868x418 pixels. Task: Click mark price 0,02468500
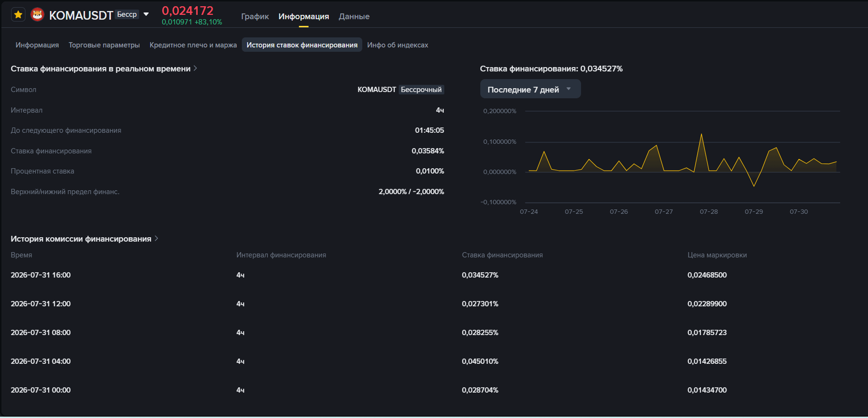coord(707,275)
